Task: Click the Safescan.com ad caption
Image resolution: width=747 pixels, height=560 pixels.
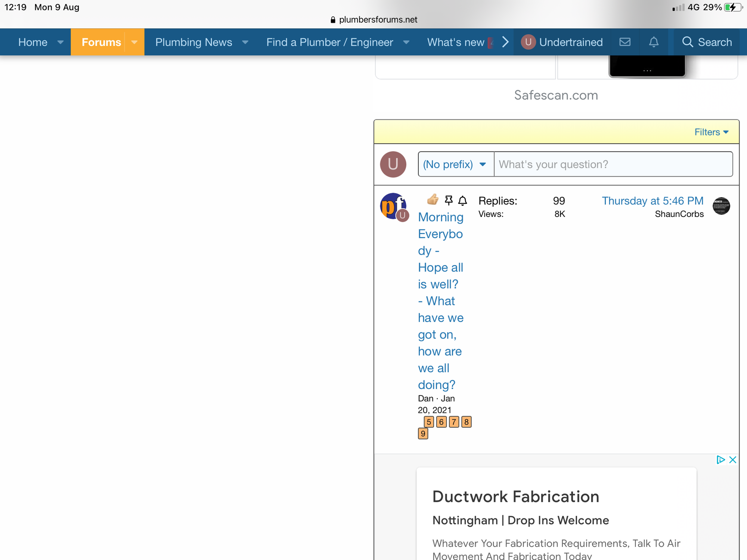Action: tap(556, 95)
